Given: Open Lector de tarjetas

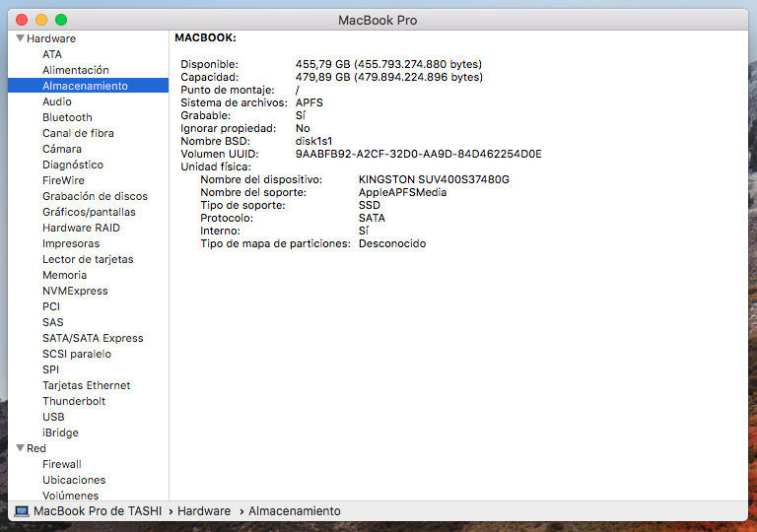Looking at the screenshot, I should (88, 259).
